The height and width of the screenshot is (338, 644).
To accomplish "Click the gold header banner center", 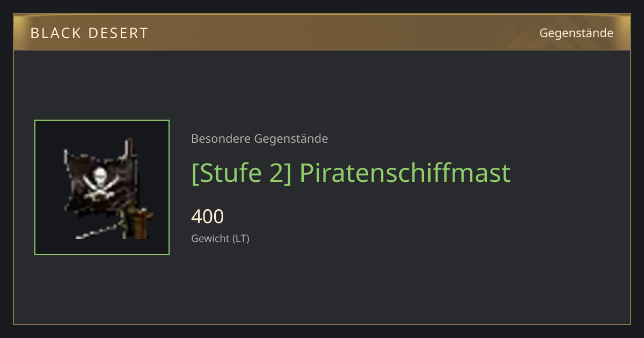I will 322,32.
